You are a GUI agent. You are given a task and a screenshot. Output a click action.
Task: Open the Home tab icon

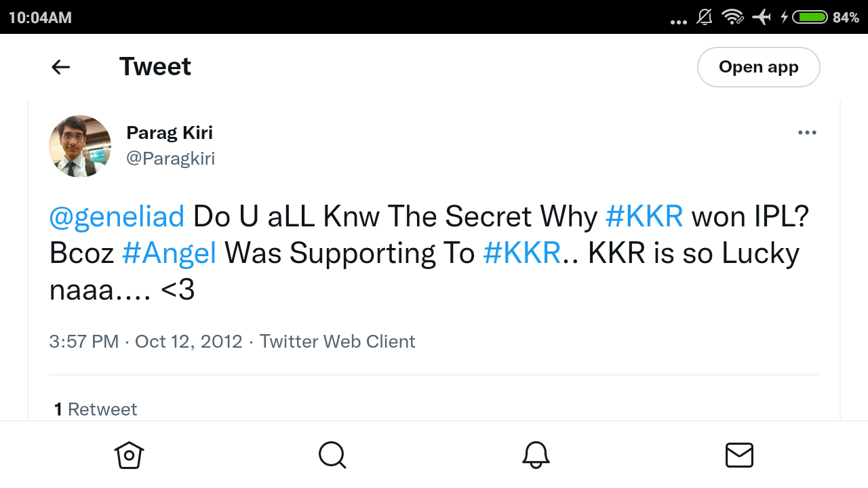coord(129,455)
